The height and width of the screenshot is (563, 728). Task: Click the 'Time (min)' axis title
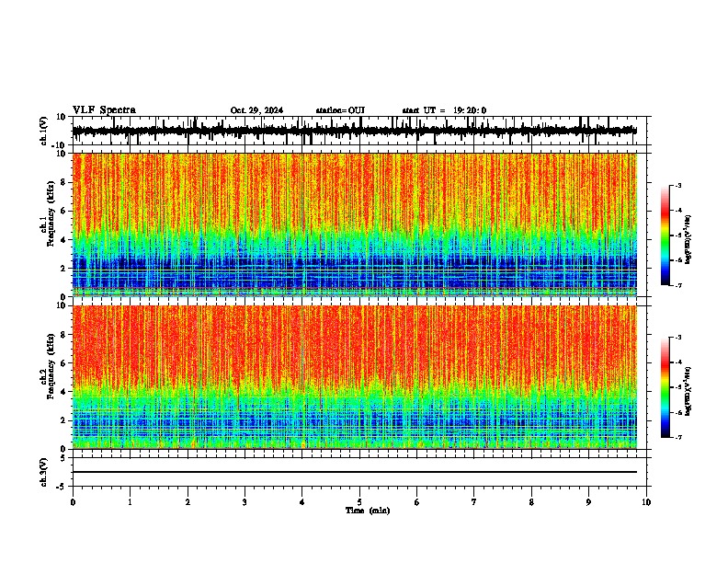pyautogui.click(x=368, y=511)
